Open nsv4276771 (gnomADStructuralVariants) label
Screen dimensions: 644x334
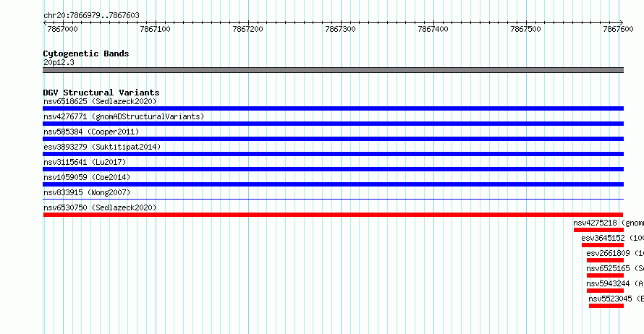(x=124, y=116)
